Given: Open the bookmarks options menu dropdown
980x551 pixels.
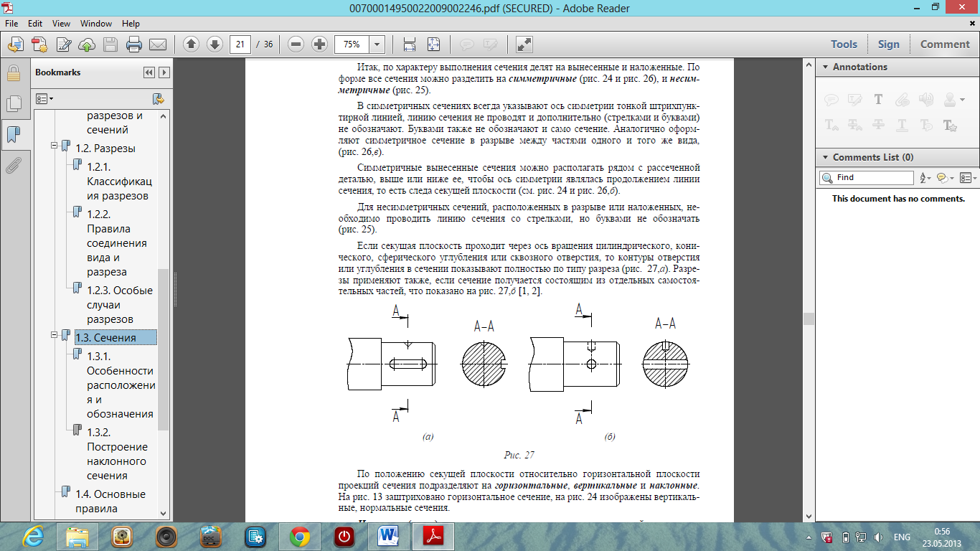Looking at the screenshot, I should (x=44, y=98).
